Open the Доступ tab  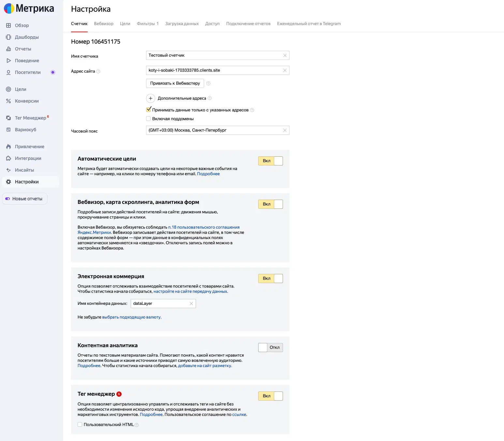pyautogui.click(x=213, y=24)
